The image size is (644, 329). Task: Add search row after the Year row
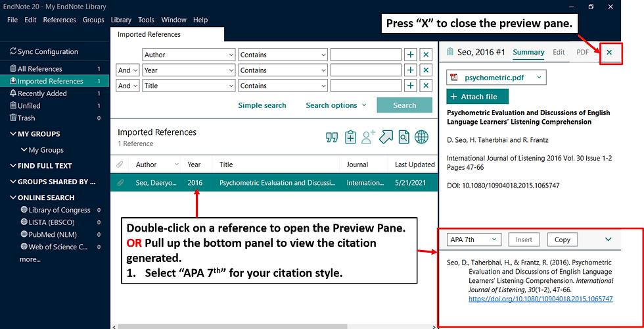tap(410, 70)
